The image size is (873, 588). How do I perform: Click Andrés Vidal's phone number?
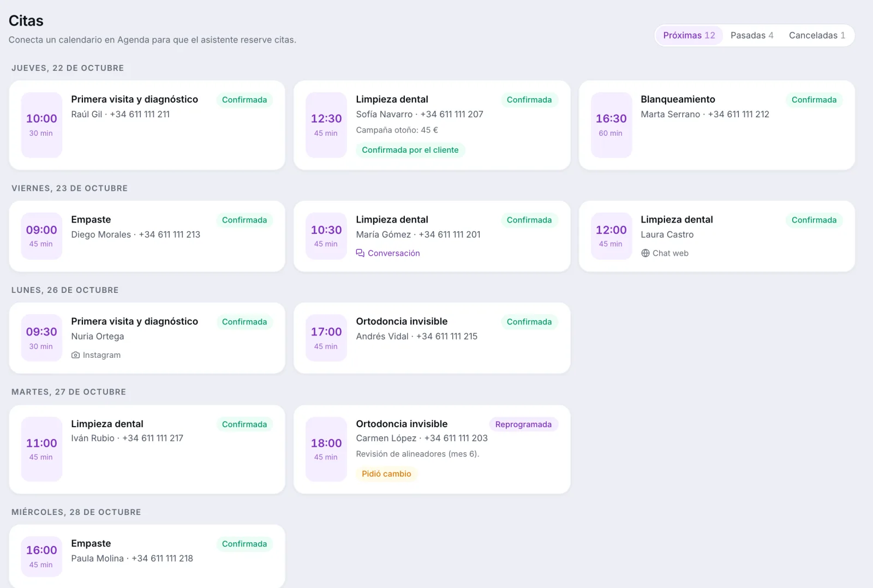pyautogui.click(x=447, y=337)
